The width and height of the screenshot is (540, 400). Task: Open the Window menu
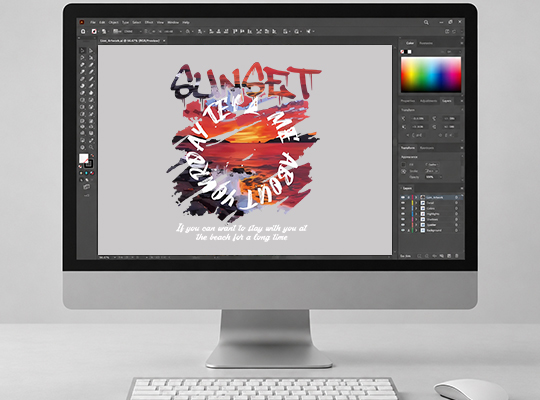(173, 22)
